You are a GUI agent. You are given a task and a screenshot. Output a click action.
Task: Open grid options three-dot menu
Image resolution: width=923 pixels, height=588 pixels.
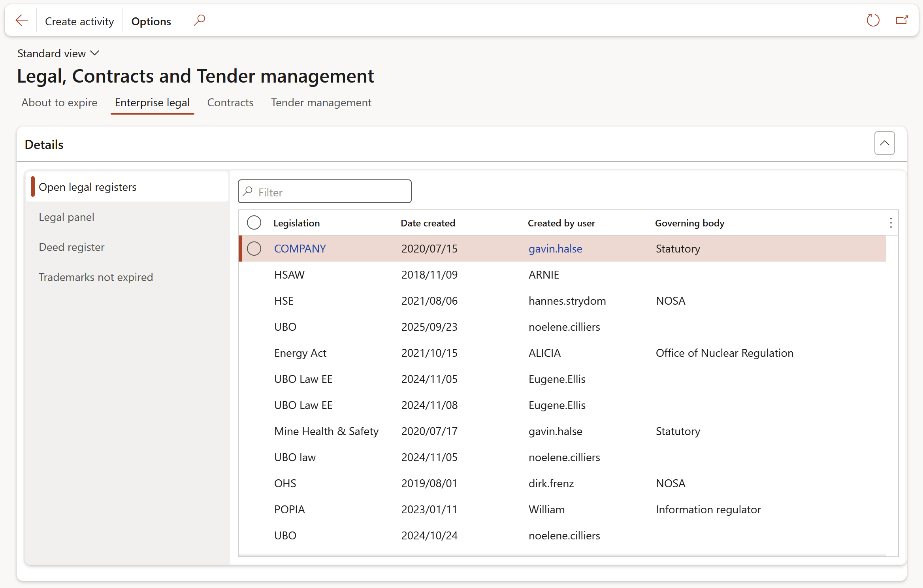pos(891,223)
